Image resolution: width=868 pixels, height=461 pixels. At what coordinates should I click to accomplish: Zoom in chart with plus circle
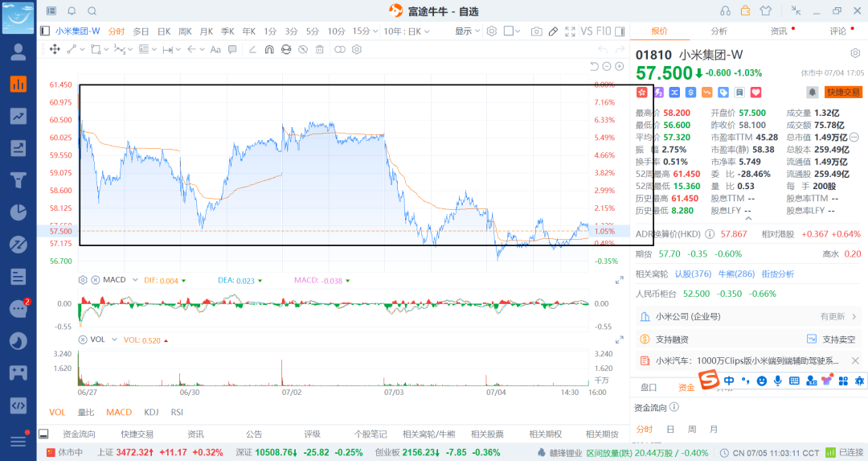[x=620, y=67]
